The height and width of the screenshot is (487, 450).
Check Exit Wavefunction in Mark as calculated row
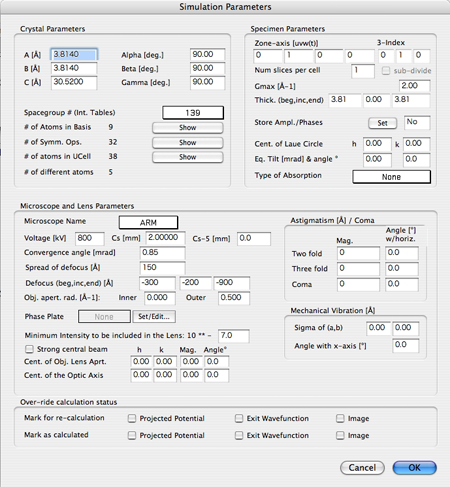pyautogui.click(x=239, y=435)
